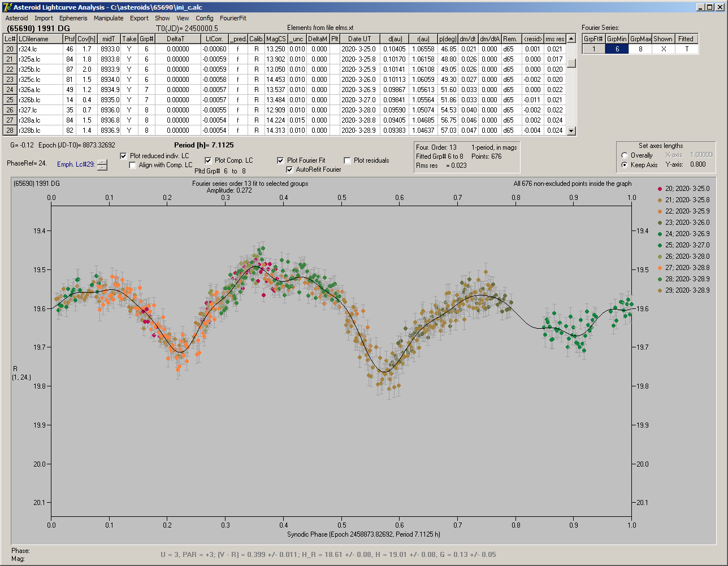Select the Overally axes radio button
The width and height of the screenshot is (728, 566).
click(624, 155)
